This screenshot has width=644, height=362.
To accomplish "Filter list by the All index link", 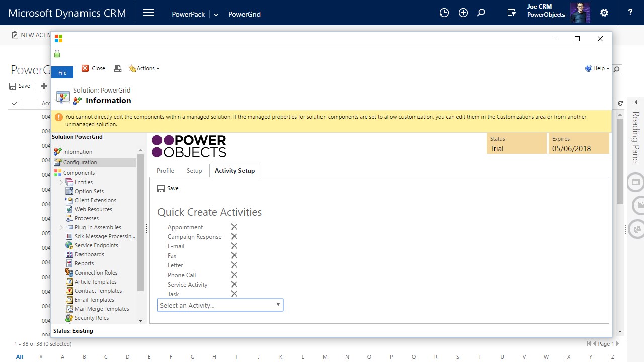I will click(x=19, y=357).
